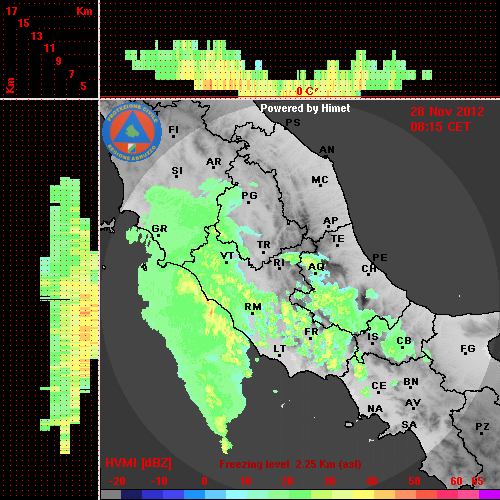500x500 pixels.
Task: Click the -20 scale value
Action: point(117,481)
